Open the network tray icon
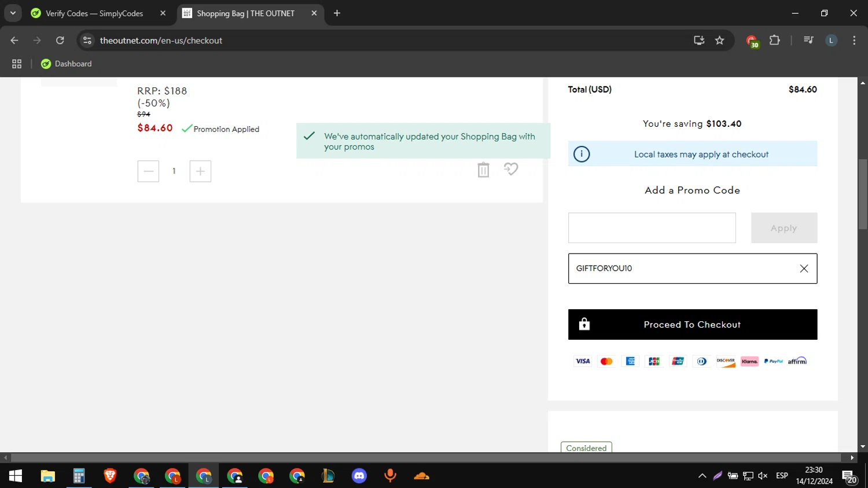The height and width of the screenshot is (488, 868). click(748, 476)
